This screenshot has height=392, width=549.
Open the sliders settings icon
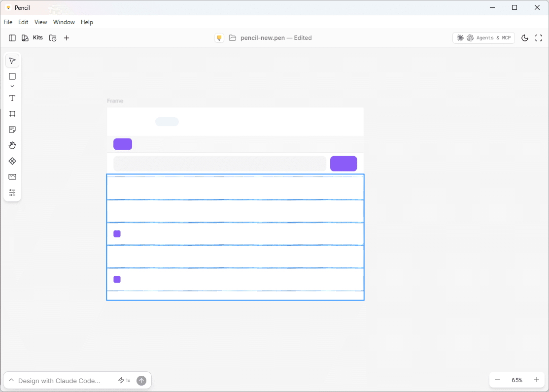(12, 193)
